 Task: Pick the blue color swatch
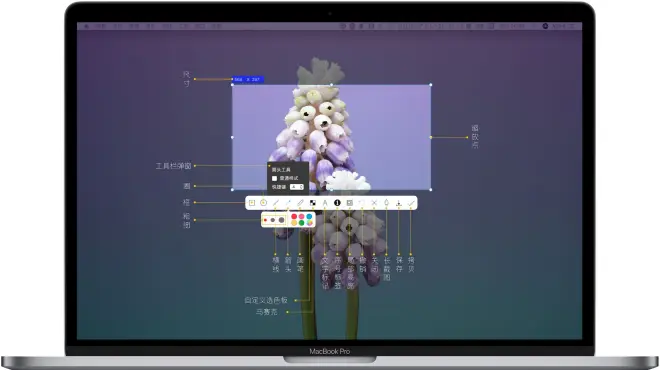309,217
